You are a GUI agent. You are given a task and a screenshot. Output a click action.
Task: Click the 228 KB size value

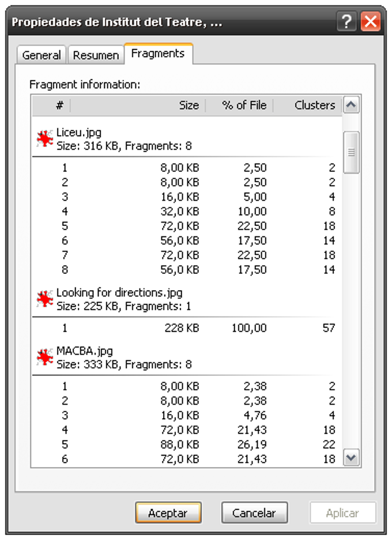[x=182, y=328]
